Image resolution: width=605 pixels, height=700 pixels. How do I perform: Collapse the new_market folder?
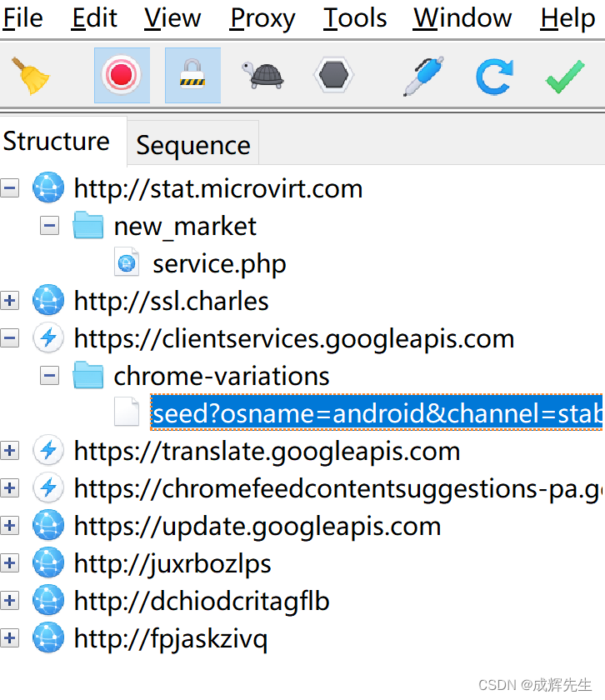[x=49, y=226]
